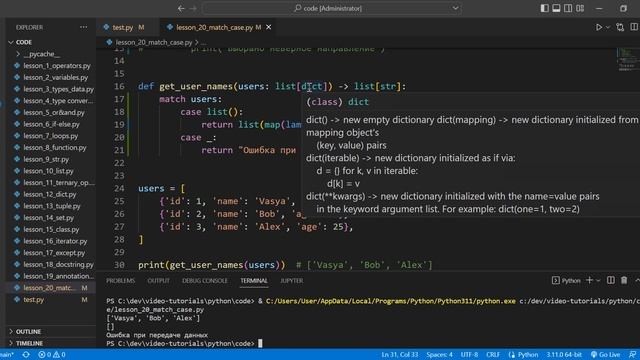Go forward with the navigation arrow

coord(193,8)
